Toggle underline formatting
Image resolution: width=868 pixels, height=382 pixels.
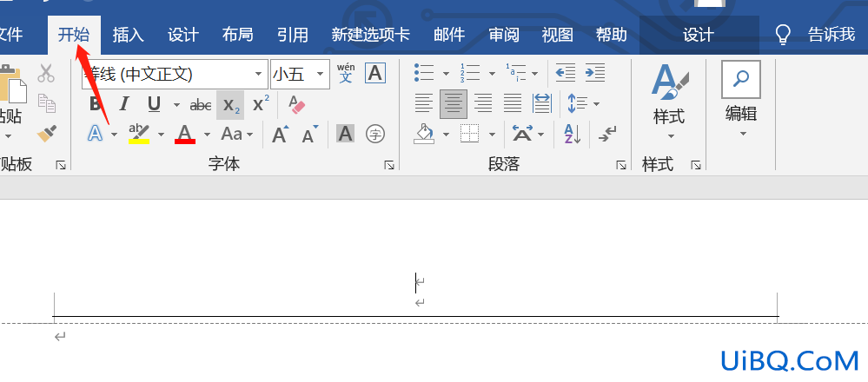pos(154,104)
